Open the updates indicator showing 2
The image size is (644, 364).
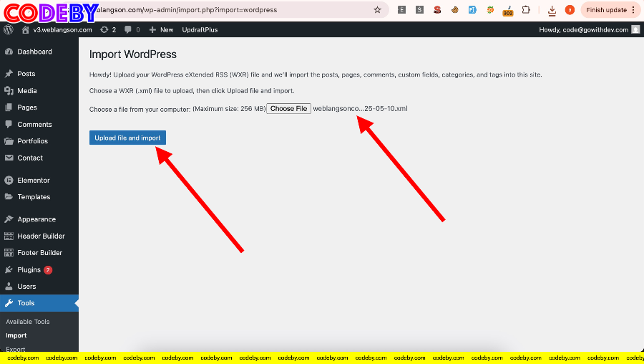point(109,29)
